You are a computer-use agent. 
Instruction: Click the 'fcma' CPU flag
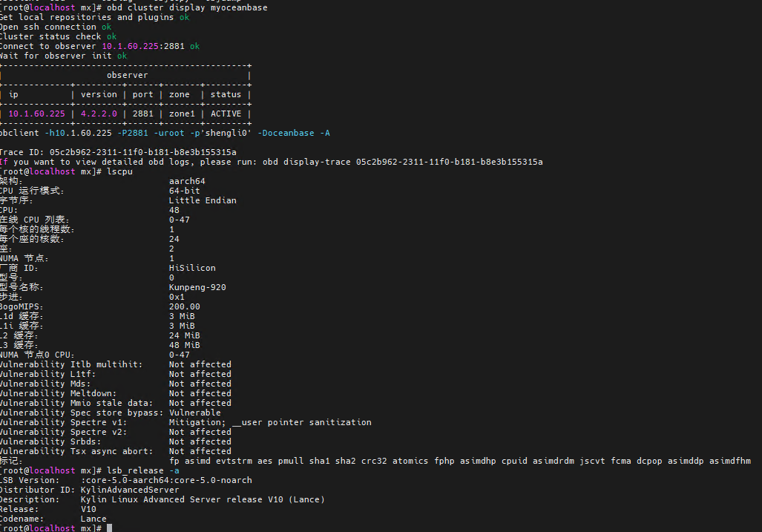point(621,461)
